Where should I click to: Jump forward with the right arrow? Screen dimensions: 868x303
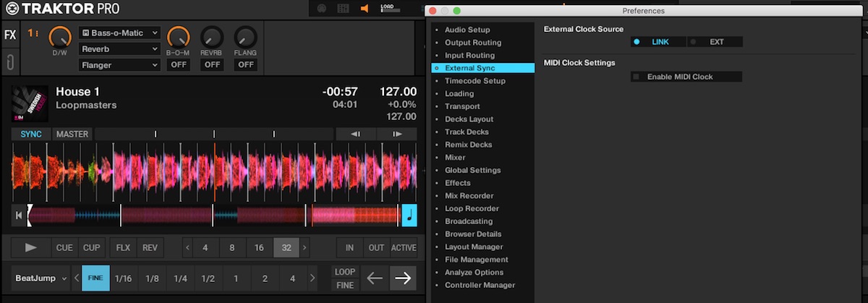point(404,278)
